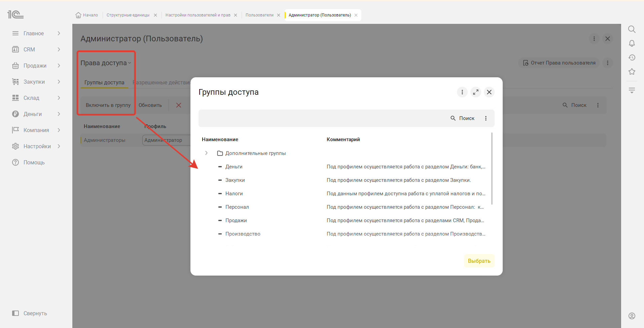Select the Деньги access group row
This screenshot has height=328, width=644.
tap(345, 167)
